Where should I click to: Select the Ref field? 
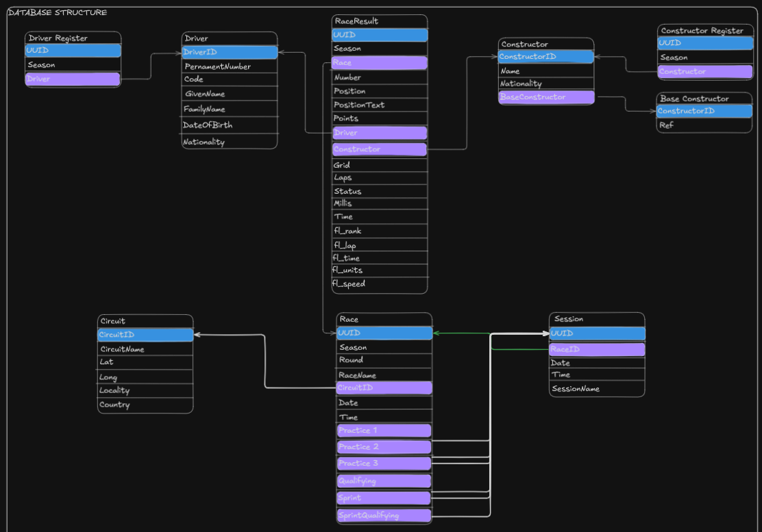(704, 125)
